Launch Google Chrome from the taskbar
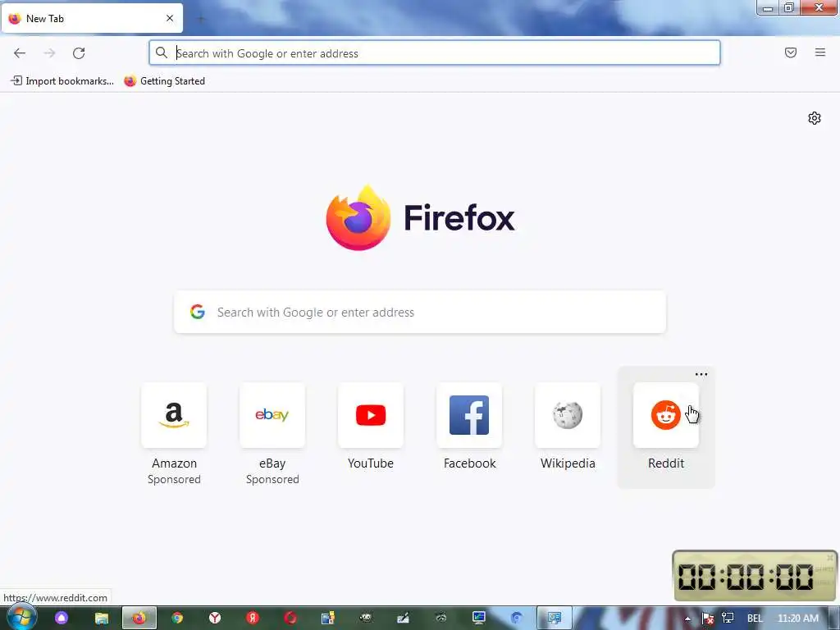The height and width of the screenshot is (630, 840). [x=177, y=619]
